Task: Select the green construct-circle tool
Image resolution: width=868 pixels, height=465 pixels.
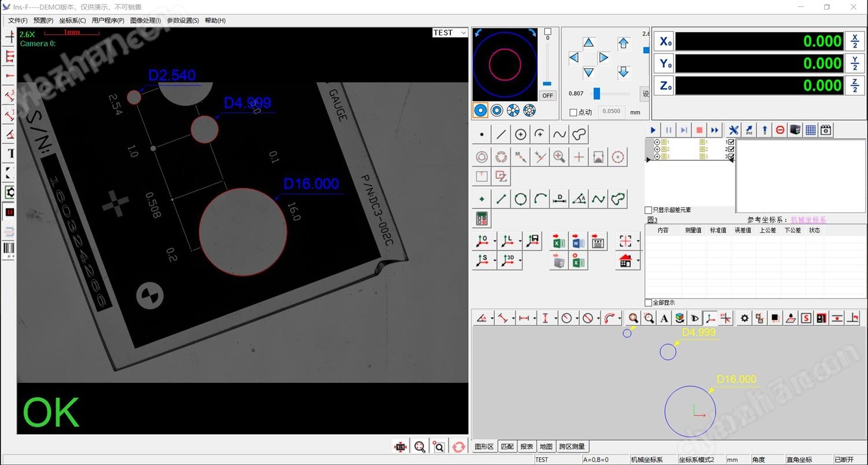Action: point(521,199)
